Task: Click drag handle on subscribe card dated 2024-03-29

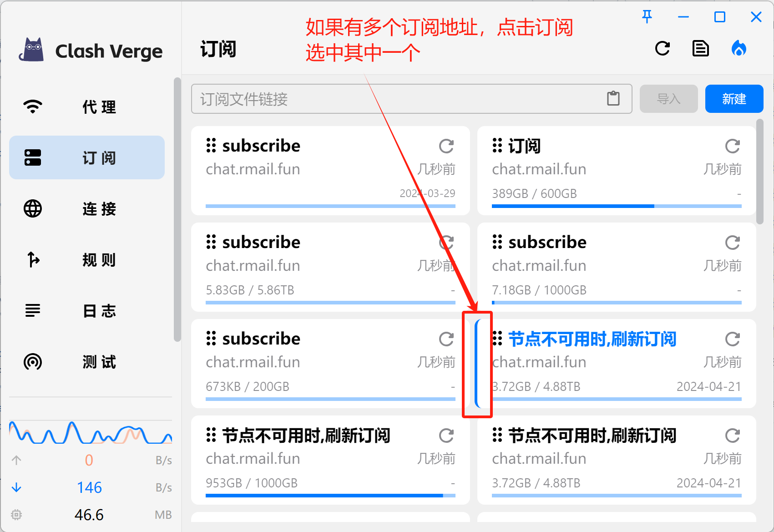Action: (x=211, y=146)
